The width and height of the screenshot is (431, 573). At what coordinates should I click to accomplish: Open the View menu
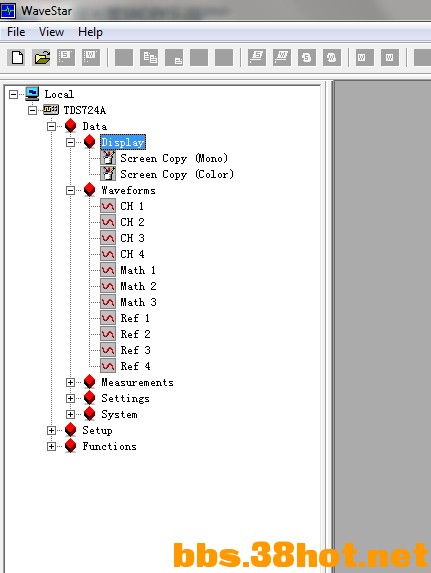(51, 32)
